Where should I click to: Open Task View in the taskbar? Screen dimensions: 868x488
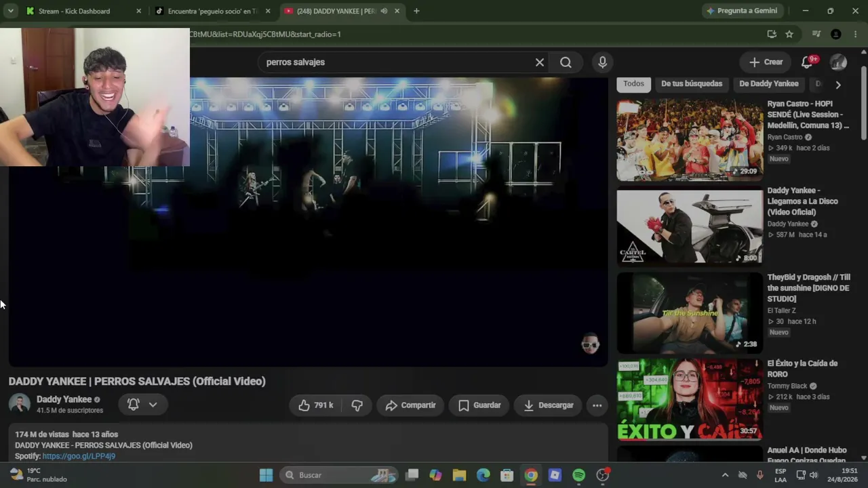412,475
